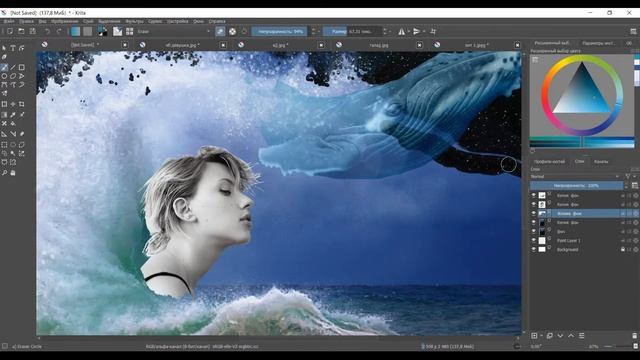The height and width of the screenshot is (360, 640).
Task: Open the brush presets grid chooser
Action: 129,31
